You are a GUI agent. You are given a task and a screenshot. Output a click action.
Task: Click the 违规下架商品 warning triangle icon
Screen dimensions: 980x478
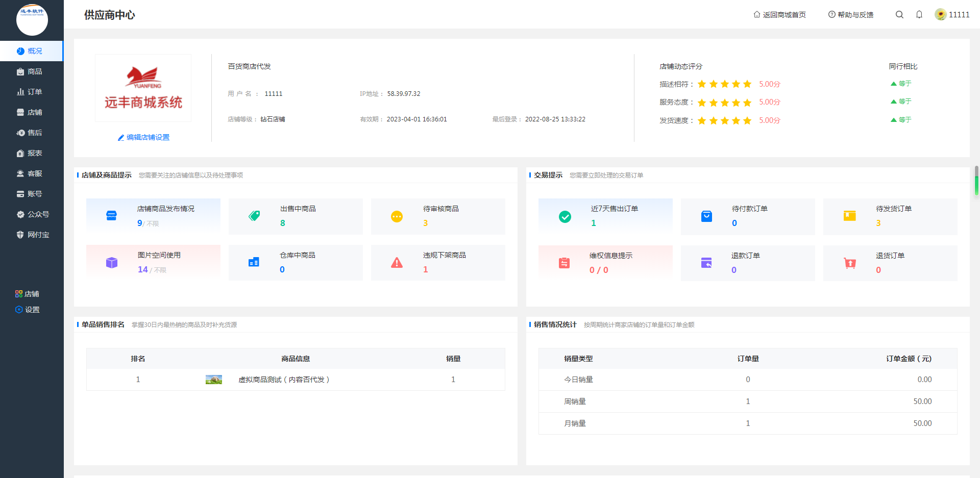click(x=397, y=263)
